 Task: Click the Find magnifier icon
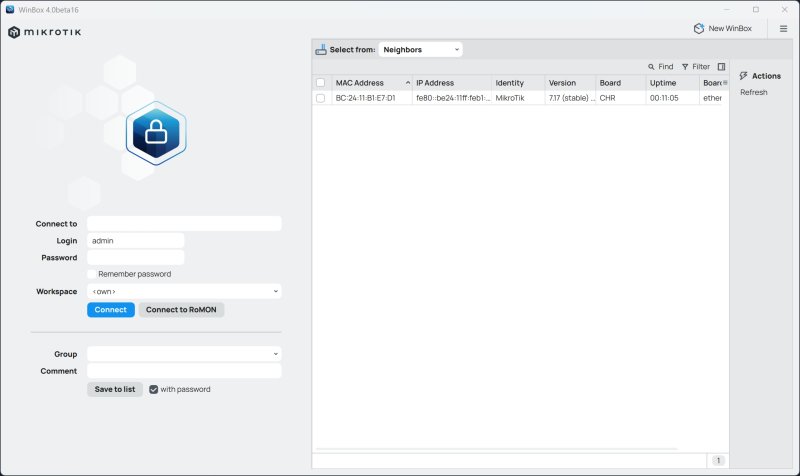[651, 67]
